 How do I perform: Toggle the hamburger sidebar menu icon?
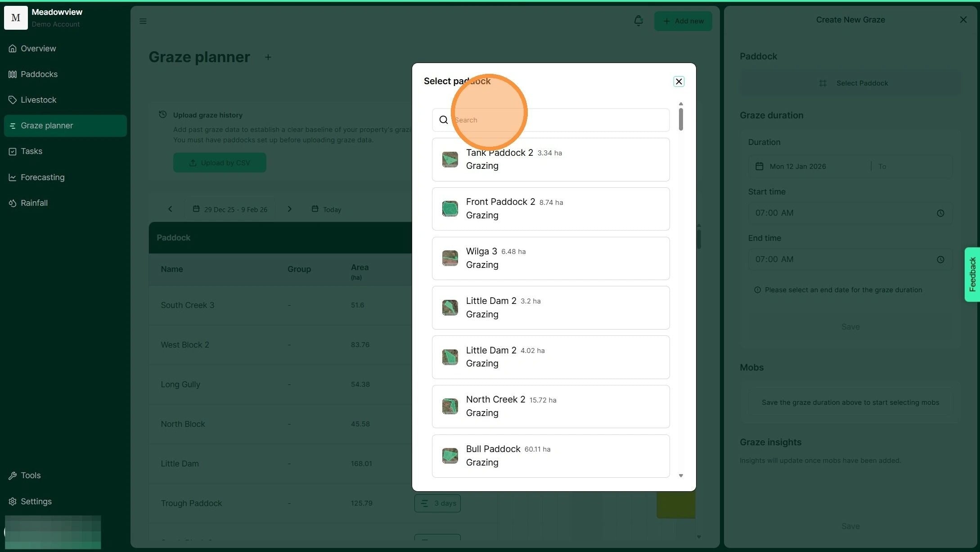(143, 21)
